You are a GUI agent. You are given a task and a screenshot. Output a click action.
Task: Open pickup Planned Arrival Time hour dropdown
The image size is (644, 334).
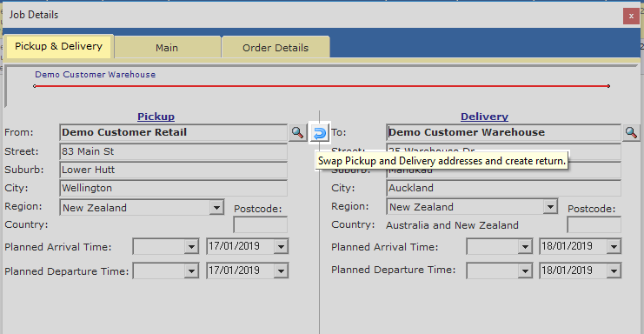(x=191, y=246)
